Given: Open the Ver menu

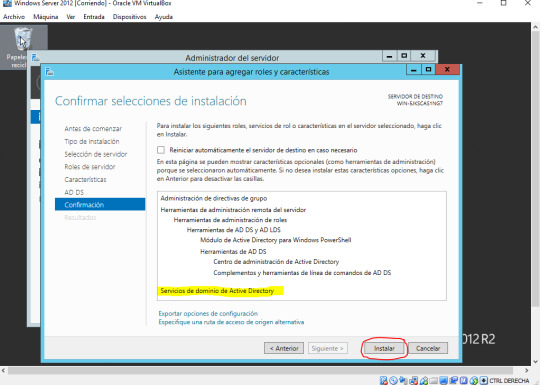Looking at the screenshot, I should coord(71,17).
